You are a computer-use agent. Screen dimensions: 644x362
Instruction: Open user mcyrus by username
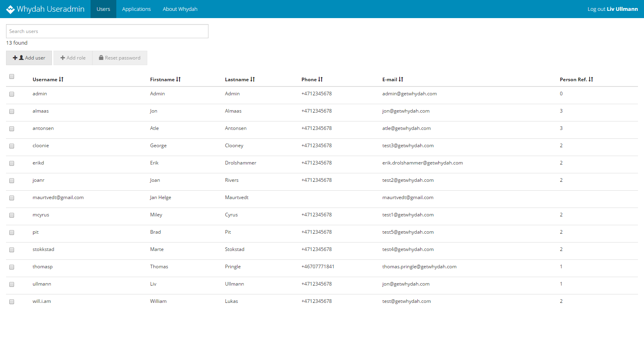(41, 215)
